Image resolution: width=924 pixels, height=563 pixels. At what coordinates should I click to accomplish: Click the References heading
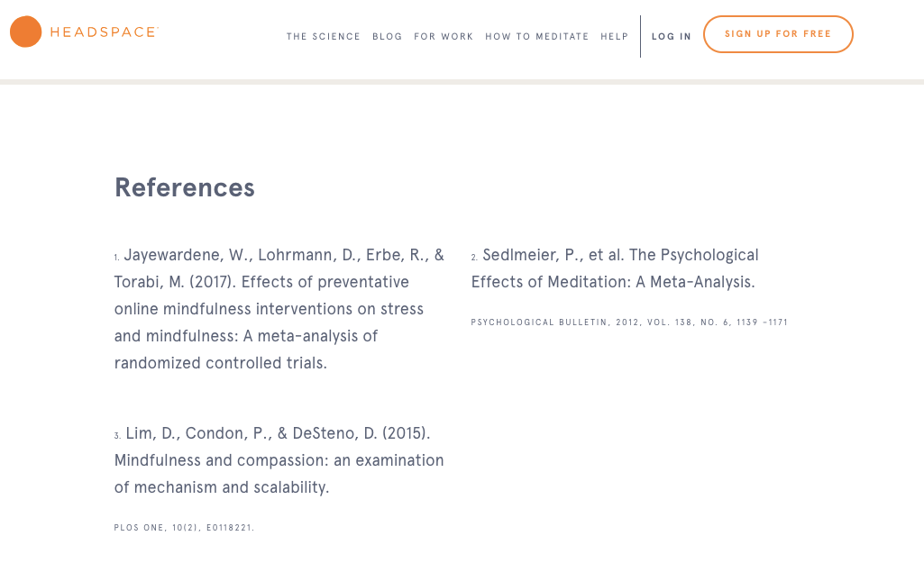pyautogui.click(x=184, y=187)
